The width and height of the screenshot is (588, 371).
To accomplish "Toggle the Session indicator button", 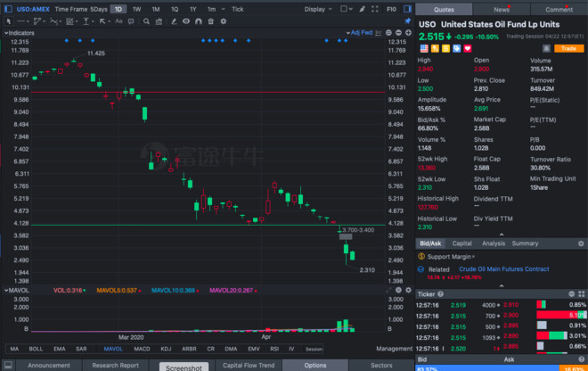I will 314,349.
